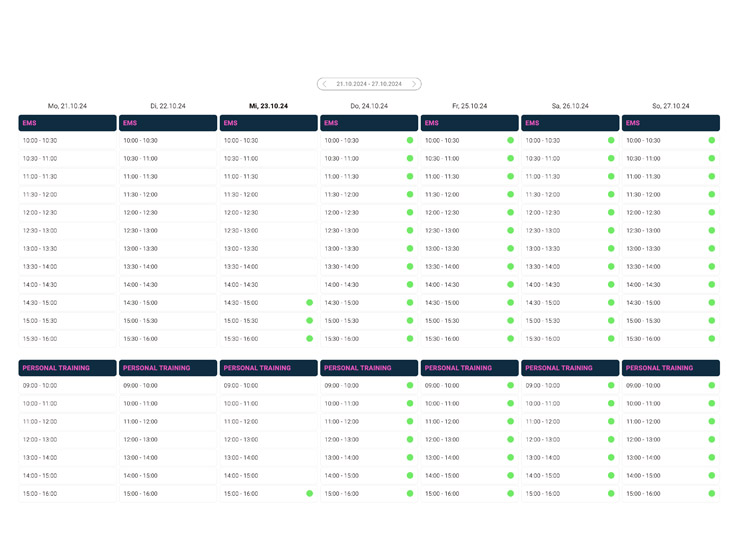The height and width of the screenshot is (560, 740).
Task: Open the date range 21.10.2024 - 27.10.2024 picker
Action: click(369, 84)
